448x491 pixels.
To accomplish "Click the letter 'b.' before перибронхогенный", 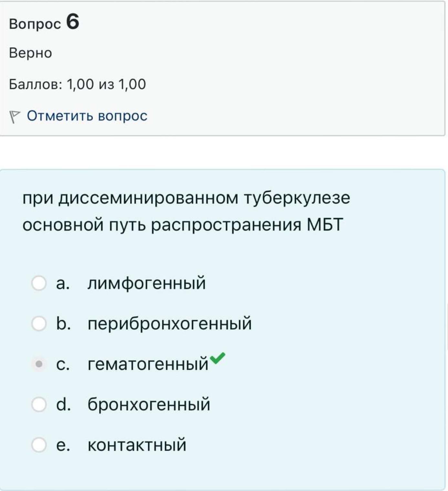I will [x=63, y=323].
